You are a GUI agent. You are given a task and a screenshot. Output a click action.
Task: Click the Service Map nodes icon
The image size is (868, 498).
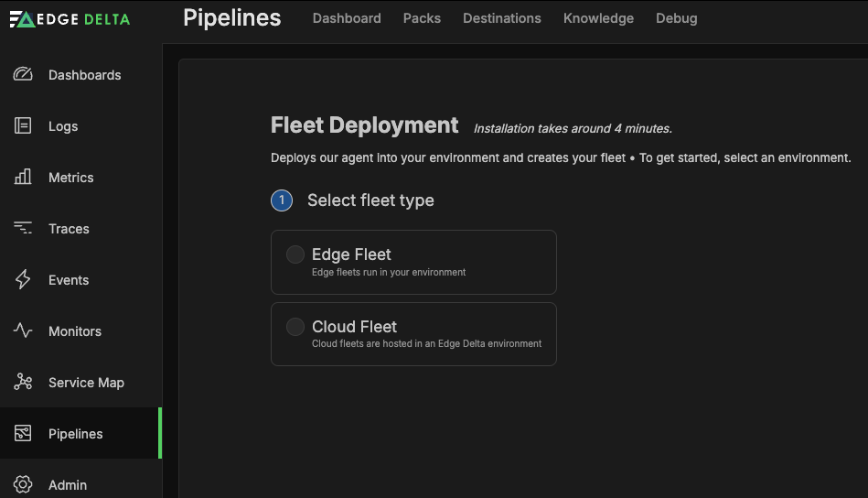23,383
